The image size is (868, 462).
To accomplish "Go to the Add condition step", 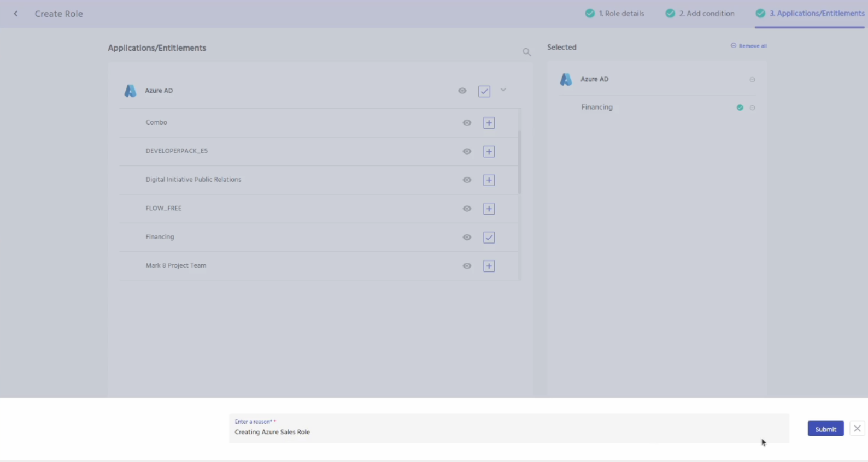I will [700, 14].
